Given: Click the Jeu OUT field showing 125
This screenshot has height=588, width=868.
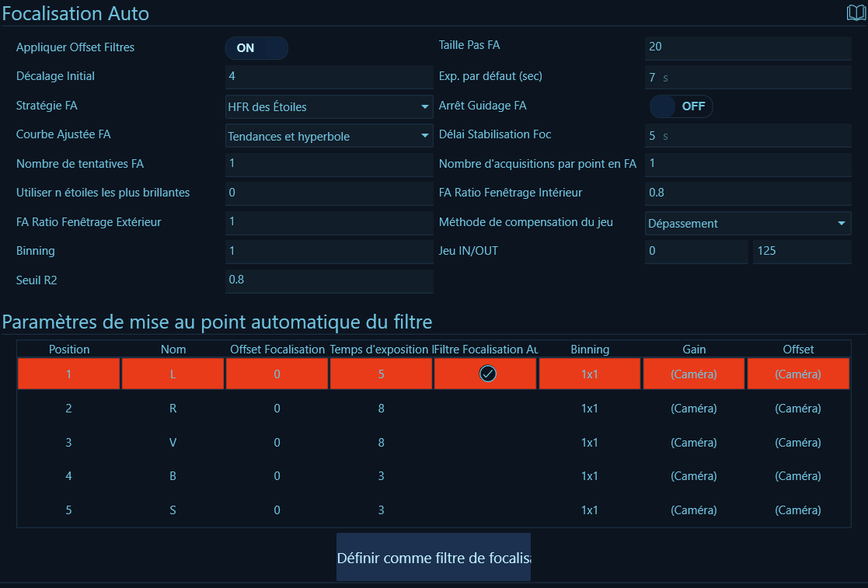Looking at the screenshot, I should pyautogui.click(x=801, y=252).
